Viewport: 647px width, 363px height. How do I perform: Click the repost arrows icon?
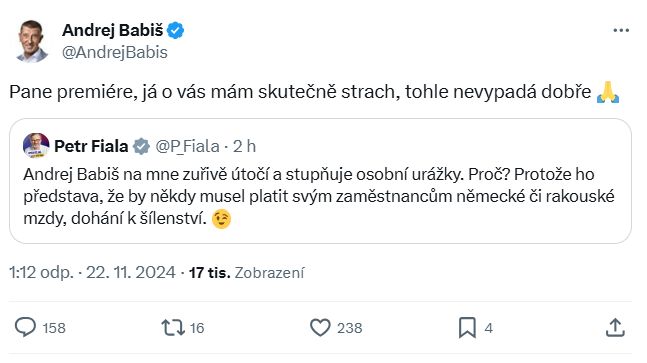tap(172, 328)
